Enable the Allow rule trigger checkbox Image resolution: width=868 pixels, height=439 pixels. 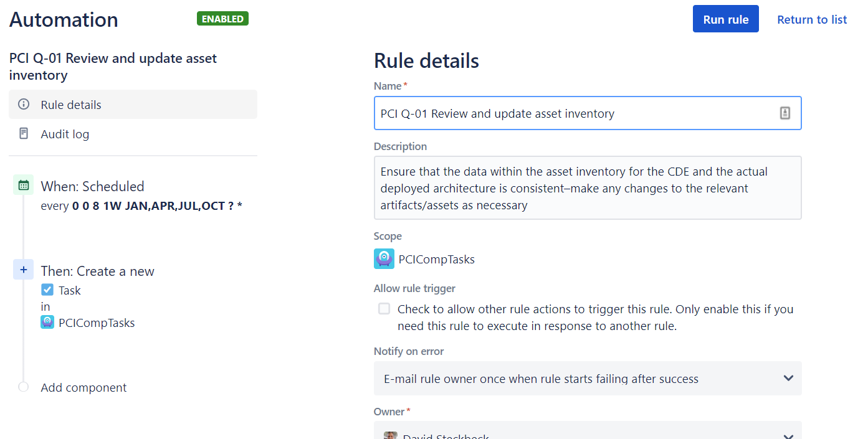click(384, 309)
